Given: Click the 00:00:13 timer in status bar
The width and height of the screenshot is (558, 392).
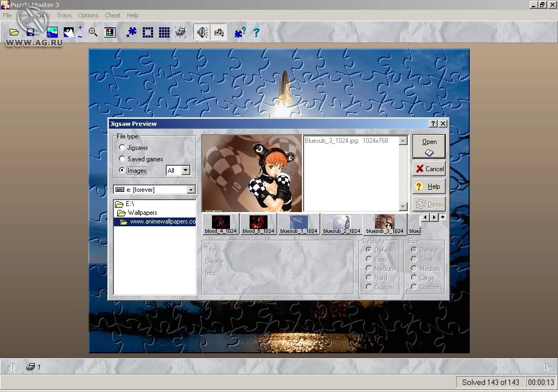Looking at the screenshot, I should click(x=541, y=382).
